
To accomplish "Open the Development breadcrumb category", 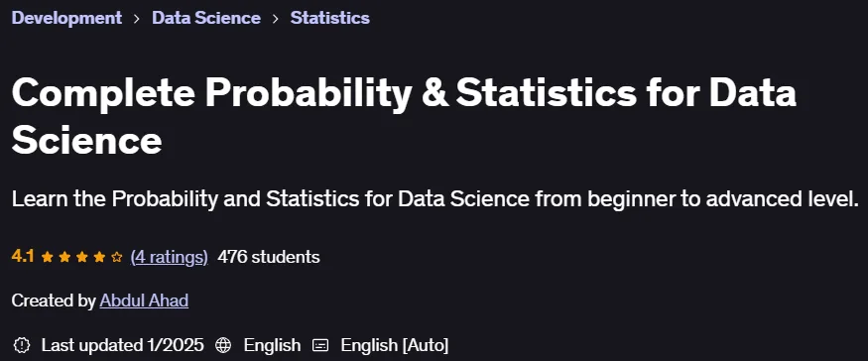I will pos(66,18).
